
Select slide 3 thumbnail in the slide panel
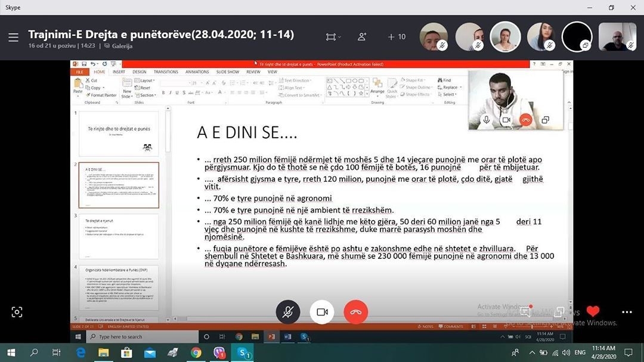pos(118,234)
